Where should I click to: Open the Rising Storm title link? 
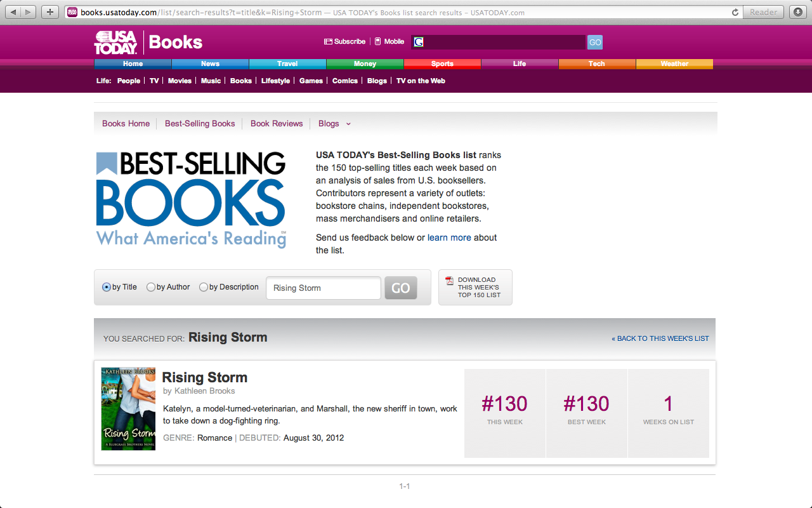tap(205, 377)
